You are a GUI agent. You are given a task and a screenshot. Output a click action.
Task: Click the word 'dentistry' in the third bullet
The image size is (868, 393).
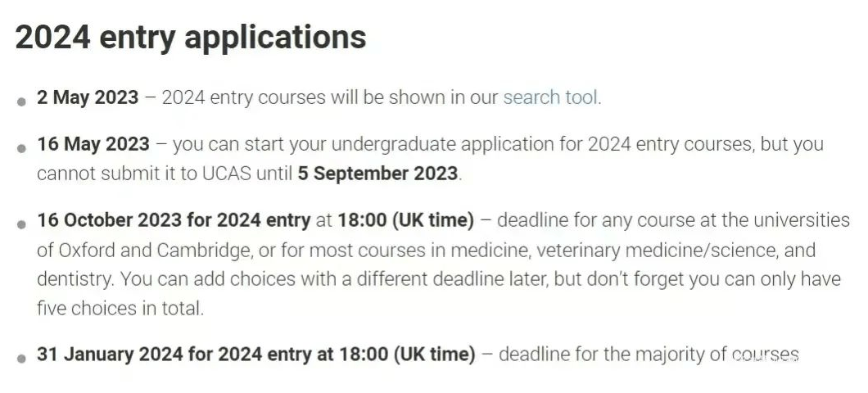point(75,279)
